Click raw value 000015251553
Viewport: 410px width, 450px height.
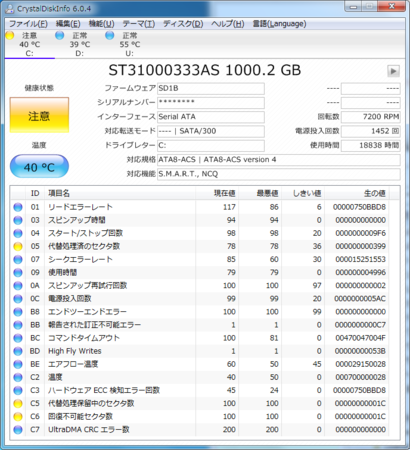click(360, 259)
